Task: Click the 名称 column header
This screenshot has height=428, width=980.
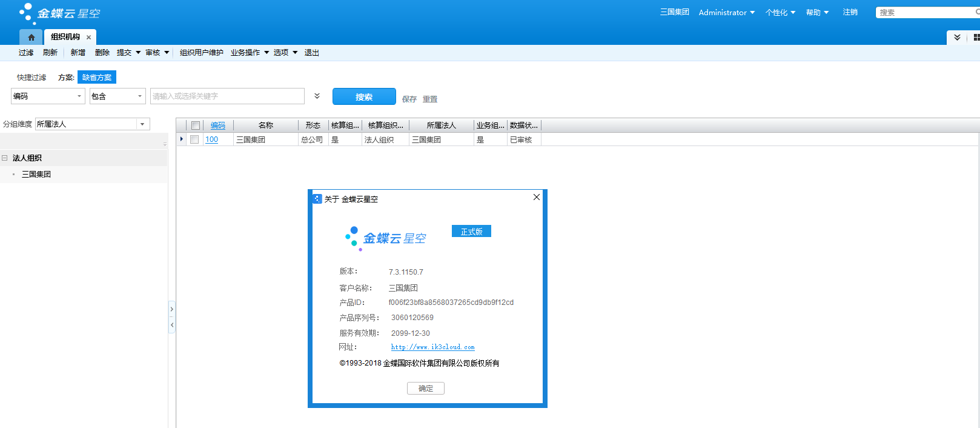Action: tap(266, 125)
